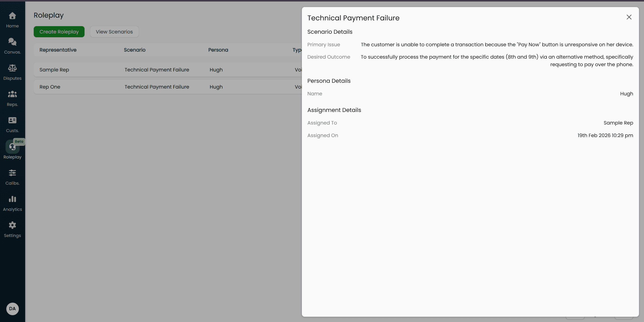644x322 pixels.
Task: Select the Sample Rep table row
Action: click(x=151, y=70)
